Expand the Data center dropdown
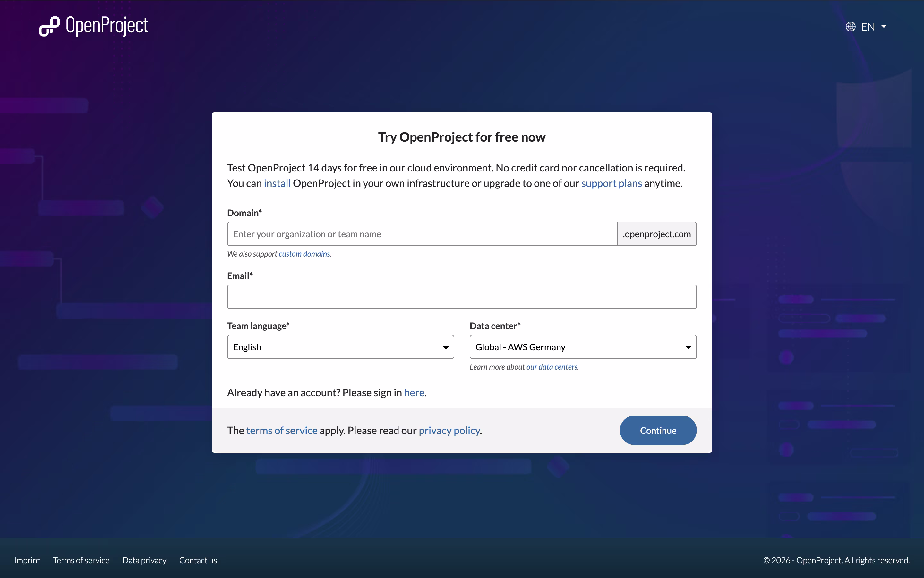 (x=583, y=347)
